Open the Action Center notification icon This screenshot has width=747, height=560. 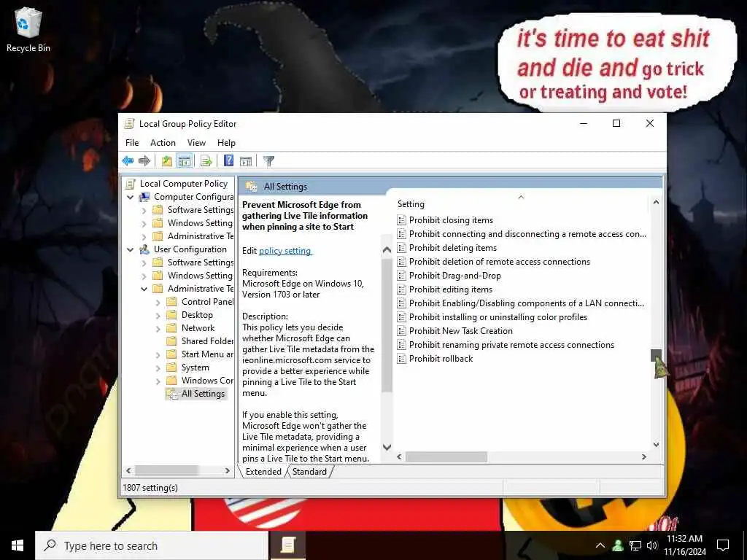[x=723, y=545]
